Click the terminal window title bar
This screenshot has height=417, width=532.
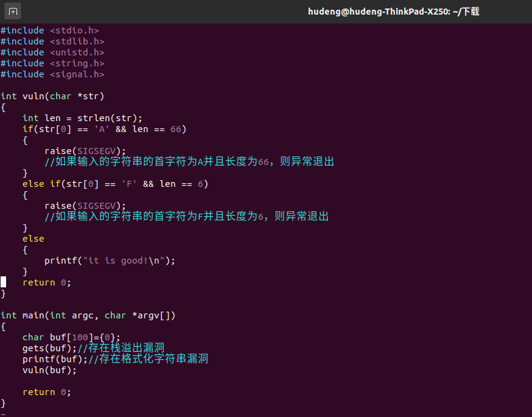[x=393, y=10]
